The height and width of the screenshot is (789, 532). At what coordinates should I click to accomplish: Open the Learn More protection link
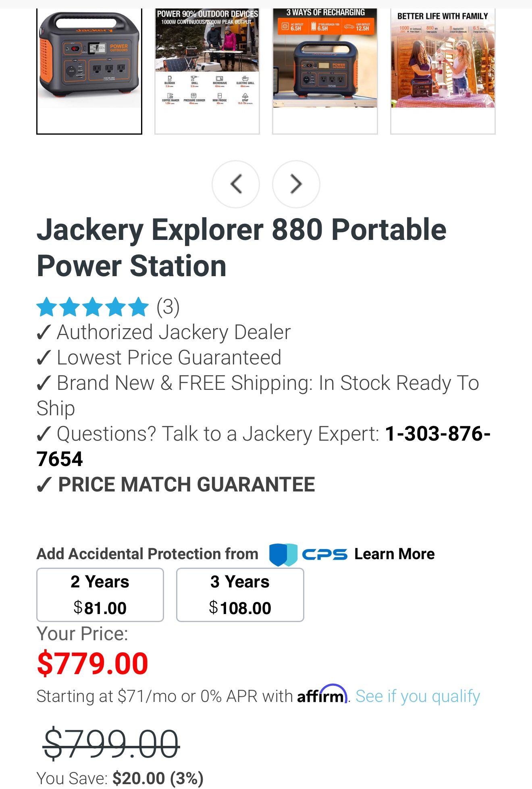point(394,554)
